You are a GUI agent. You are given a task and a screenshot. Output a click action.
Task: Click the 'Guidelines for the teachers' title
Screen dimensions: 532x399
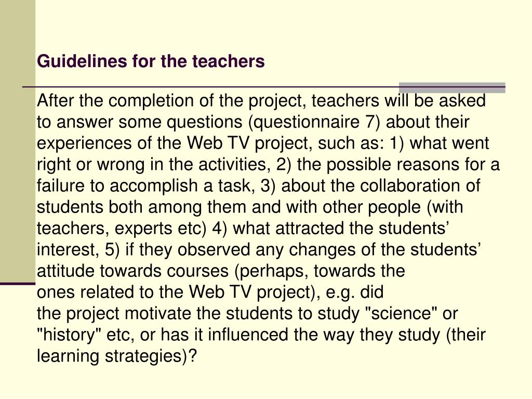(x=151, y=61)
